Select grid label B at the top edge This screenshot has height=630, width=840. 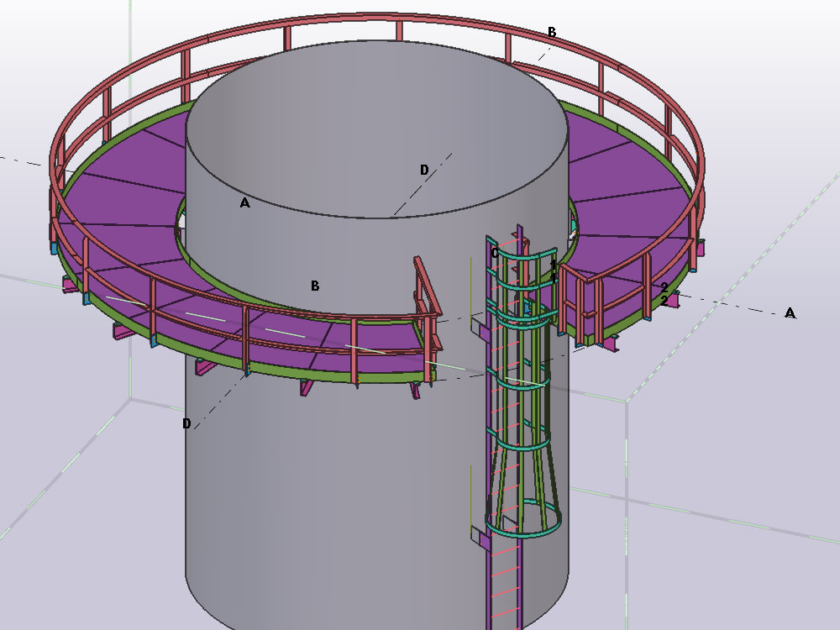click(x=551, y=31)
